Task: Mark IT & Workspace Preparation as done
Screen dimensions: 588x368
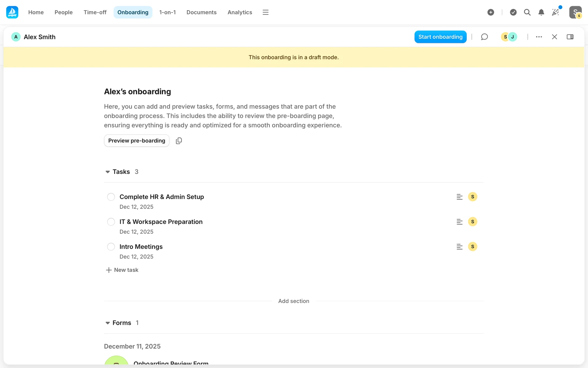Action: pos(111,222)
